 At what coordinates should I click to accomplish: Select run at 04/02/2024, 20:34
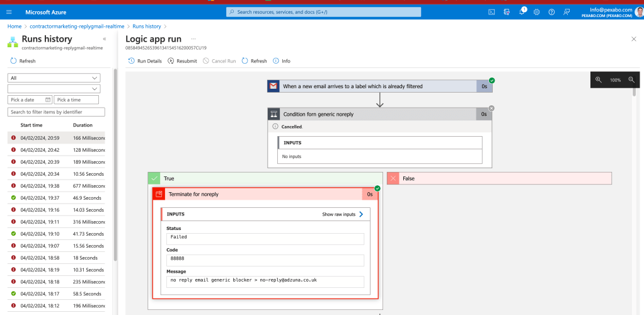pos(56,174)
